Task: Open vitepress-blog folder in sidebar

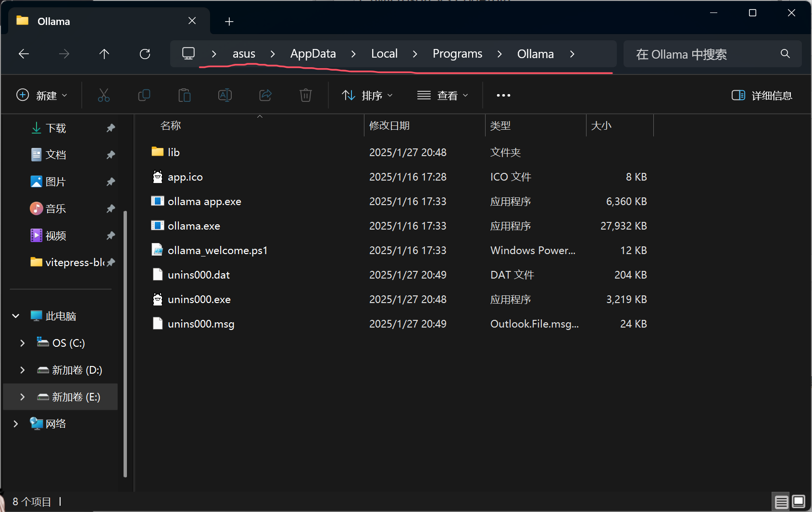Action: pos(67,262)
